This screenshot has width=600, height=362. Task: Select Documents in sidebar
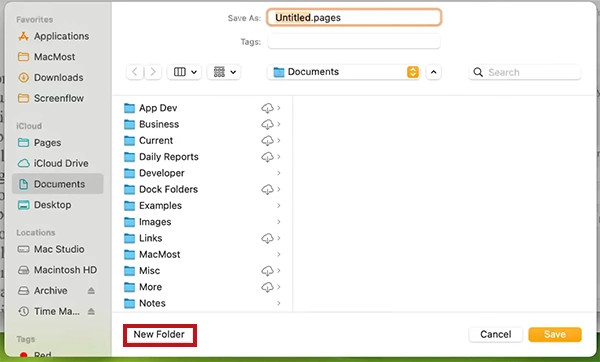[57, 184]
